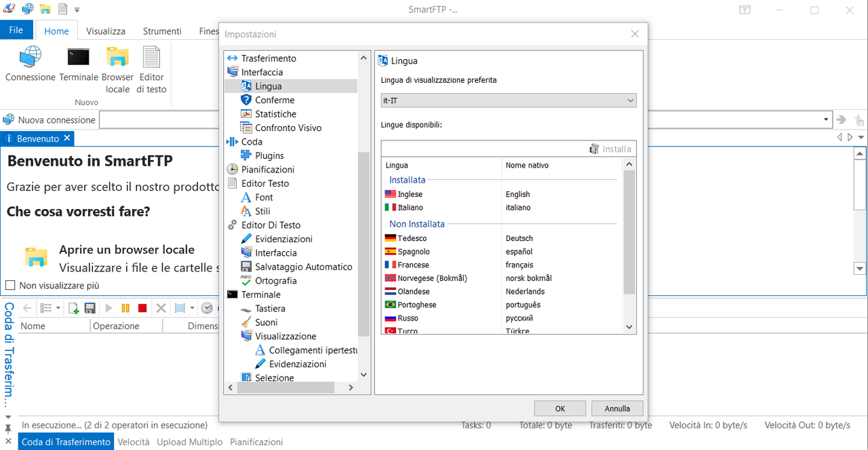Click the Nome column header in queue
868x450 pixels.
click(x=54, y=326)
